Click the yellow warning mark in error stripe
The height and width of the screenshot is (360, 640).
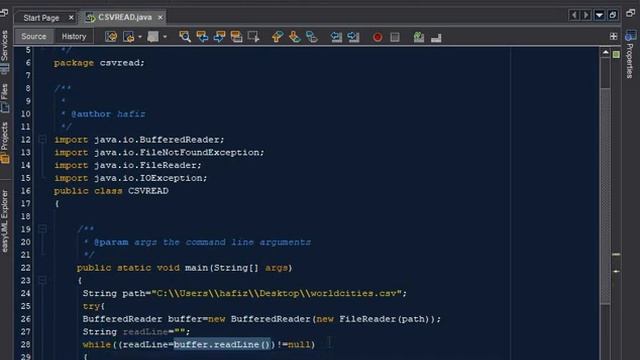pyautogui.click(x=616, y=254)
